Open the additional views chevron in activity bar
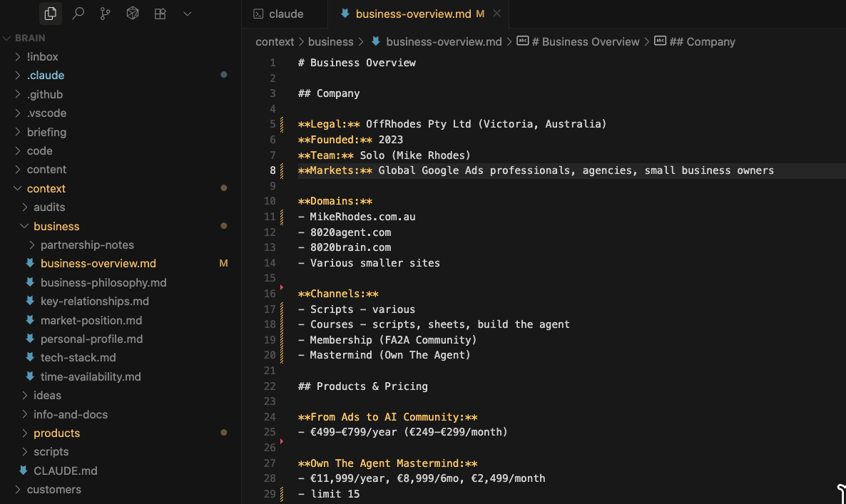 coord(187,13)
